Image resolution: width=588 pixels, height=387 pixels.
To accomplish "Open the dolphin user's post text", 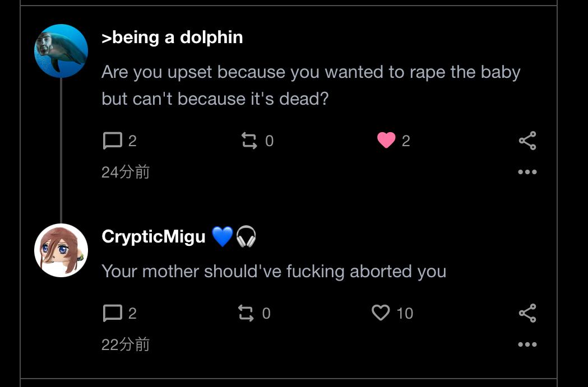I will (311, 86).
